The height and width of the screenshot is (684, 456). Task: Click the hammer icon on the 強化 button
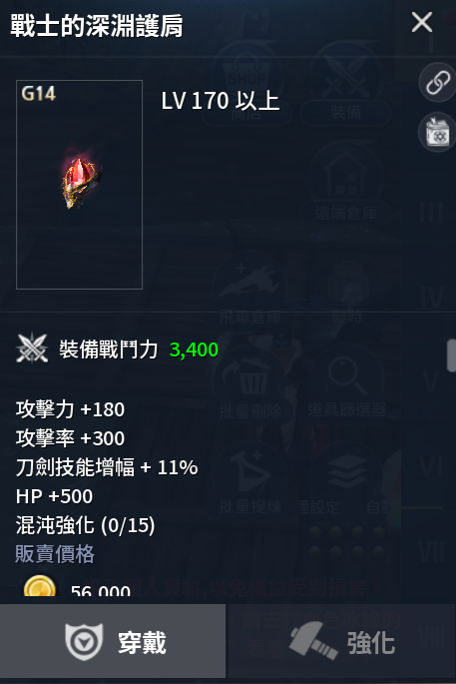pyautogui.click(x=314, y=641)
